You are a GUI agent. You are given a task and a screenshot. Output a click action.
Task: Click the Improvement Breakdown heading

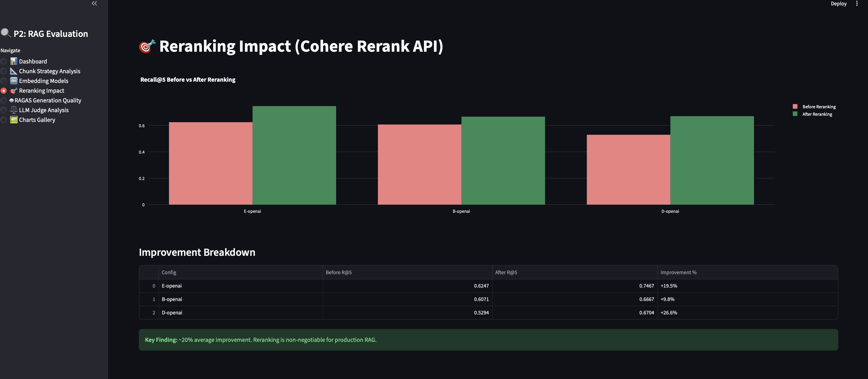coord(197,252)
